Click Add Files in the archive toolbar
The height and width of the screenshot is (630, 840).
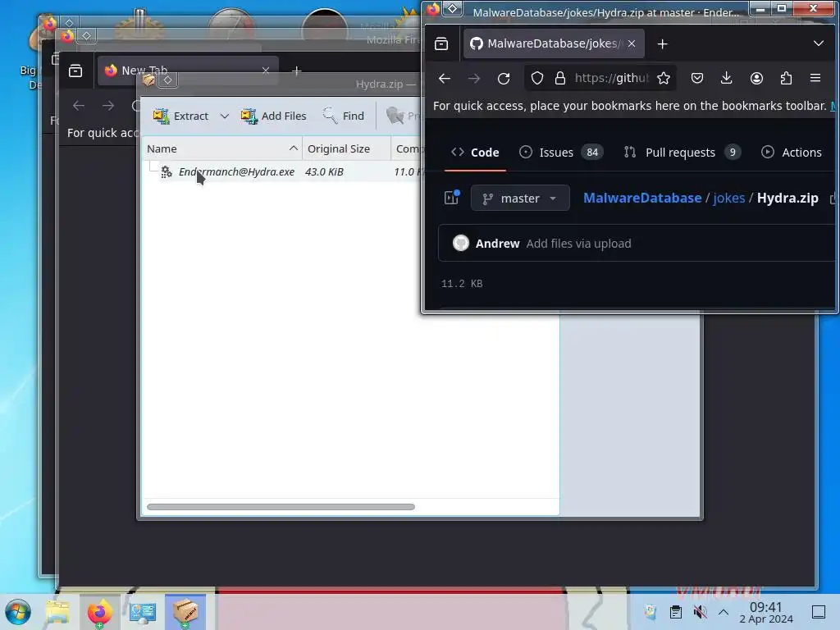(274, 116)
